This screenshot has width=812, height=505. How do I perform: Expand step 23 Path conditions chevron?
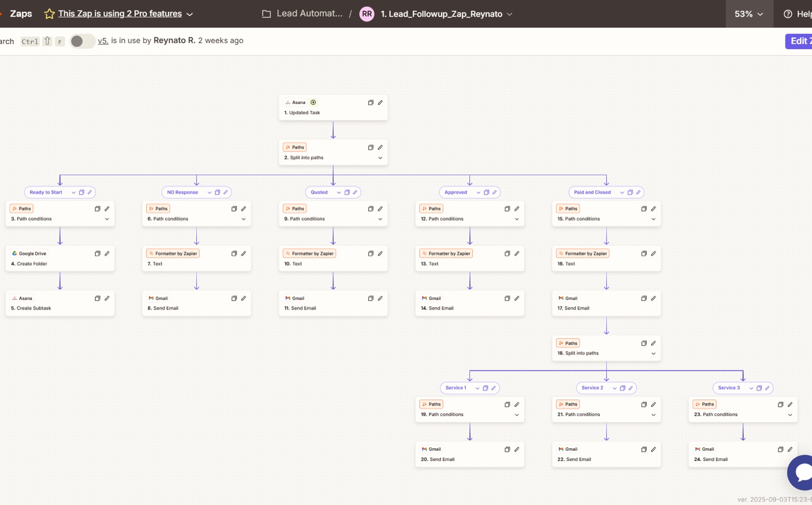[790, 415]
